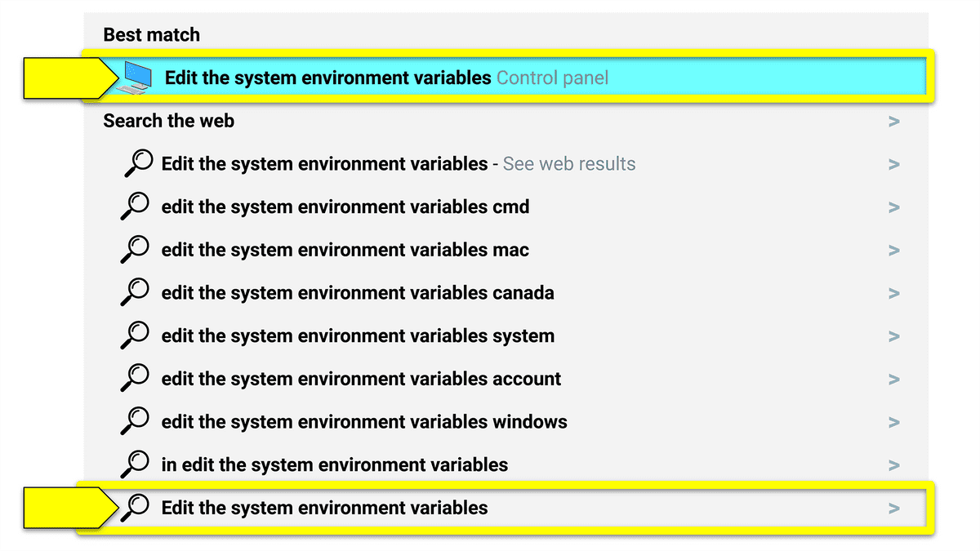
Task: Expand chevron on last highlighted suggestion row
Action: [x=894, y=509]
